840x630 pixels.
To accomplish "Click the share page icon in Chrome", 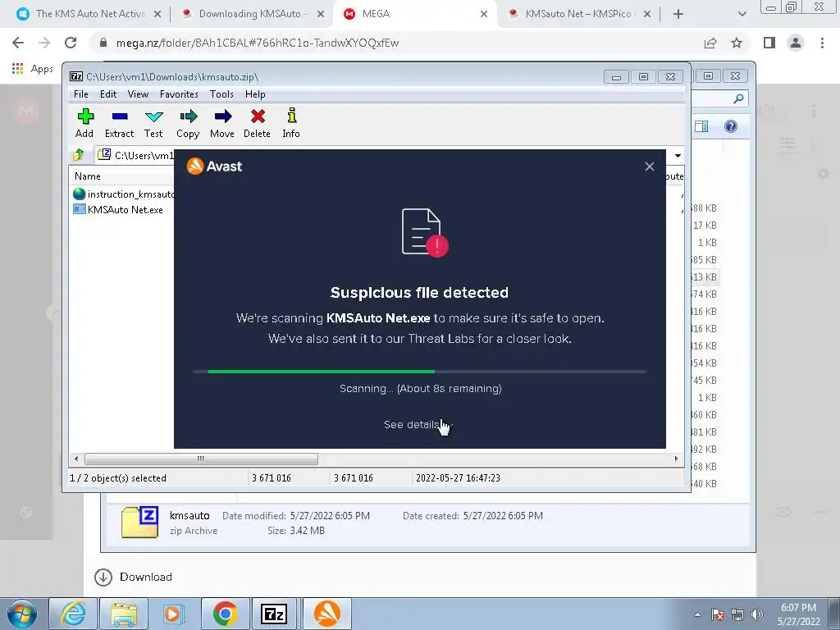I will coord(710,43).
